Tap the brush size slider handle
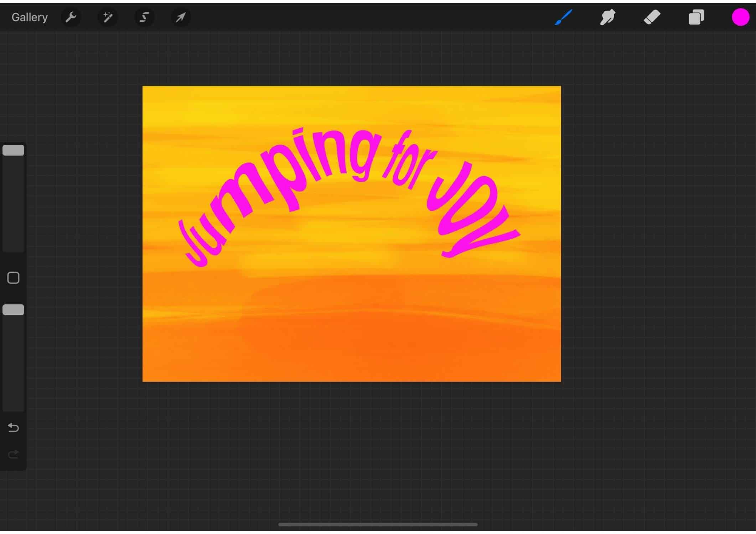756x534 pixels. pos(14,150)
